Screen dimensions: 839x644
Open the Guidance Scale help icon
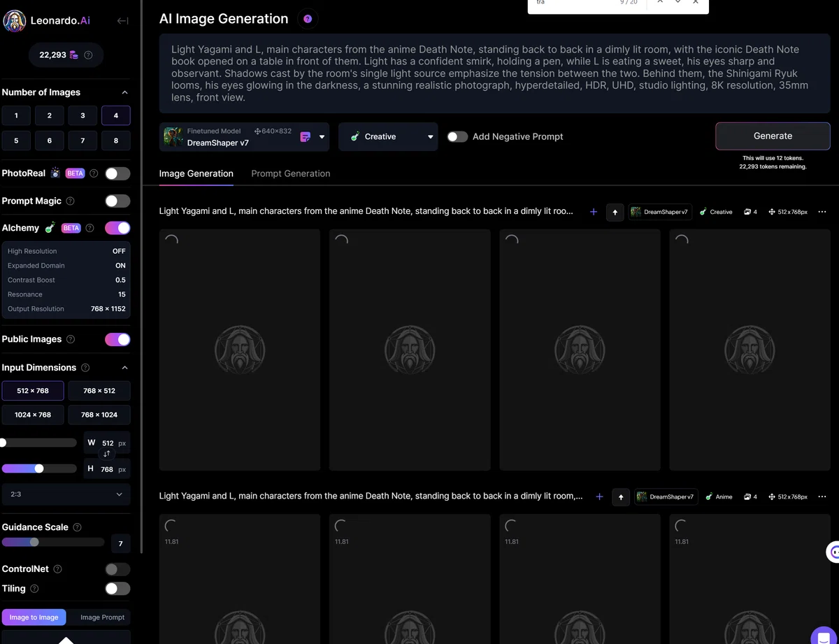tap(77, 527)
